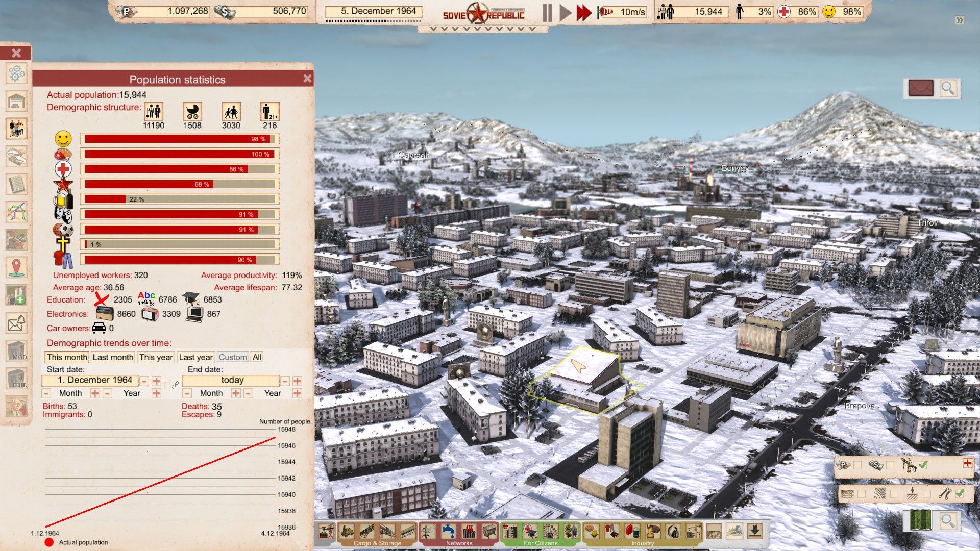Expand the chevron row below the game logo
Screen dimensions: 980x551
(x=482, y=29)
